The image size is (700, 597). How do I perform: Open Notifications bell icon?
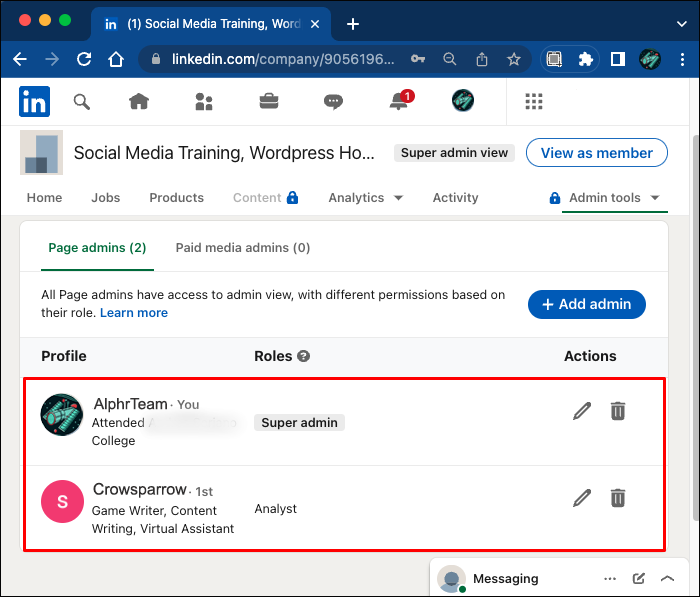[x=399, y=101]
